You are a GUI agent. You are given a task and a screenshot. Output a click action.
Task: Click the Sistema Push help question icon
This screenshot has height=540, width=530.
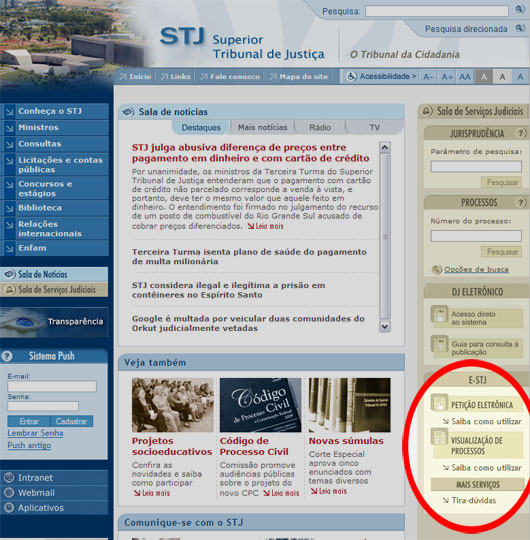(x=7, y=356)
